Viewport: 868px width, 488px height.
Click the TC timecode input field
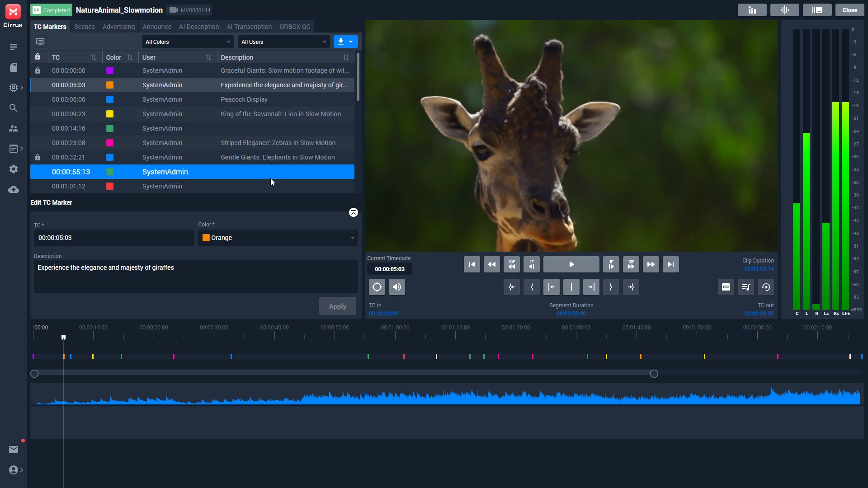click(x=114, y=238)
